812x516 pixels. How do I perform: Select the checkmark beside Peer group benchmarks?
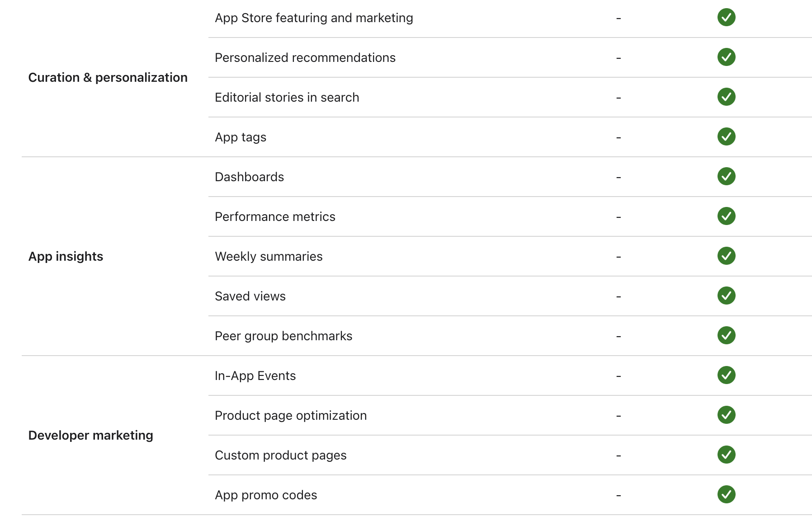pyautogui.click(x=726, y=336)
